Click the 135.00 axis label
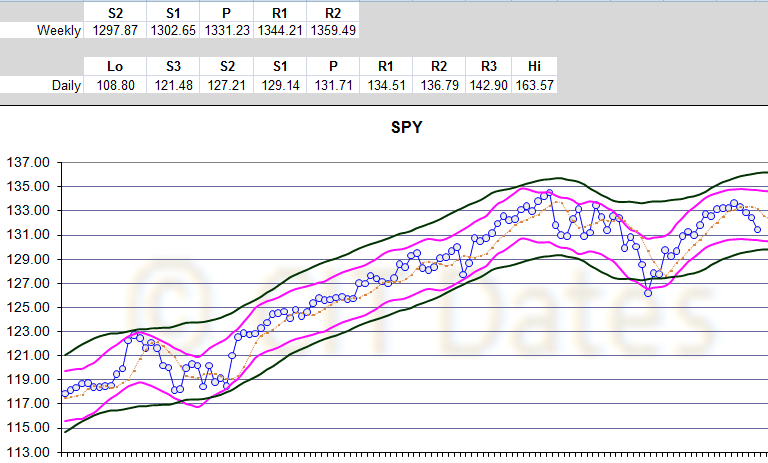 pos(28,186)
